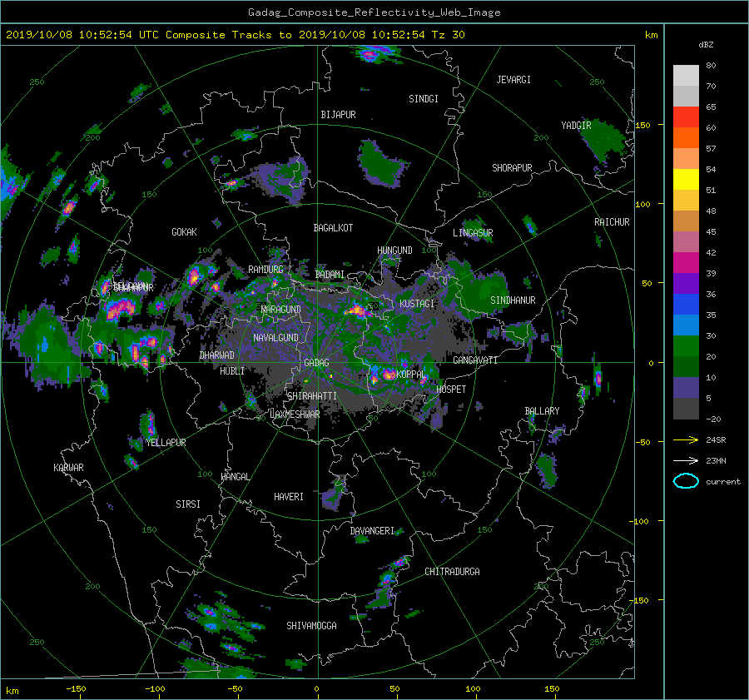This screenshot has height=700, width=749.
Task: Click the HANGAL city label
Action: coord(235,477)
